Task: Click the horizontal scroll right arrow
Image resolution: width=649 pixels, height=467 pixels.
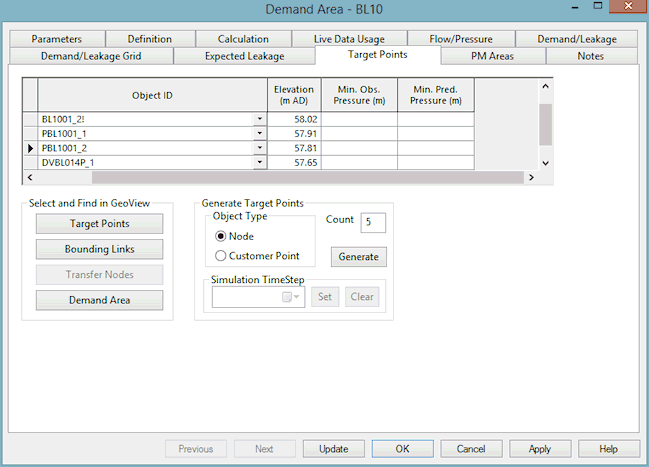Action: coord(531,177)
